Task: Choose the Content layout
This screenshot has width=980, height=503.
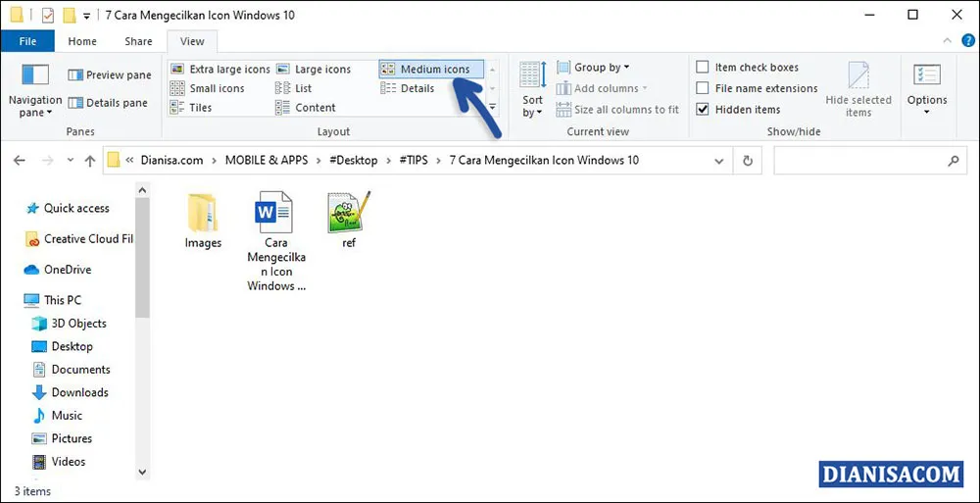Action: 306,108
